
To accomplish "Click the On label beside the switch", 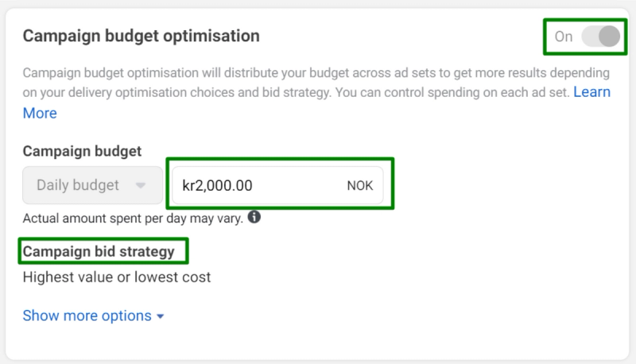I will click(x=564, y=37).
